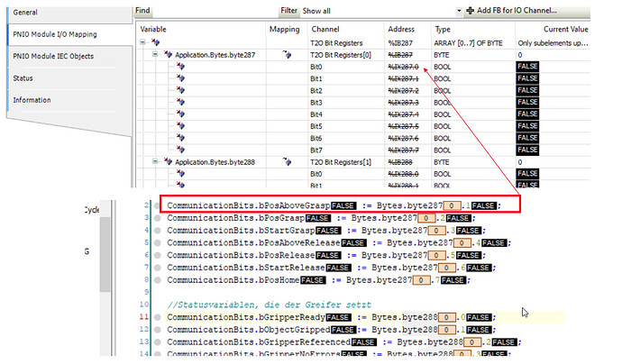Toggle breakpoint on line 5 bPosAboveRelease

pyautogui.click(x=158, y=242)
